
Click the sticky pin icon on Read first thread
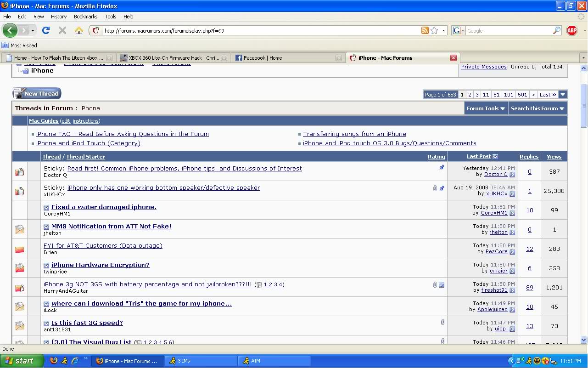click(x=442, y=168)
